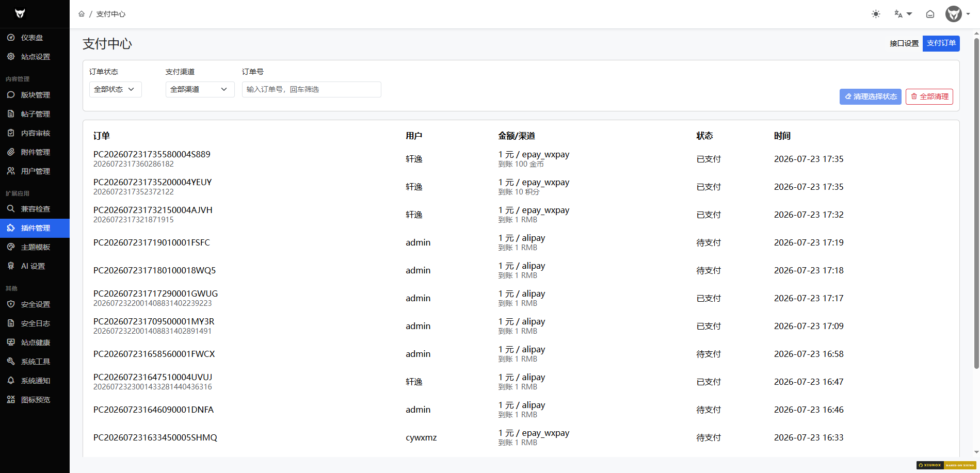Open 用户管理 page
The height and width of the screenshot is (473, 980).
[35, 171]
